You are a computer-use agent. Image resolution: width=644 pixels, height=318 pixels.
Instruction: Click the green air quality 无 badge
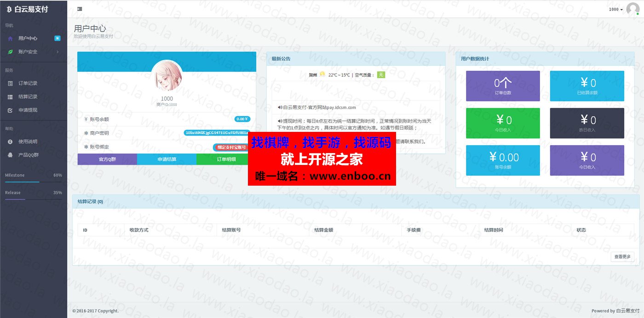[381, 74]
